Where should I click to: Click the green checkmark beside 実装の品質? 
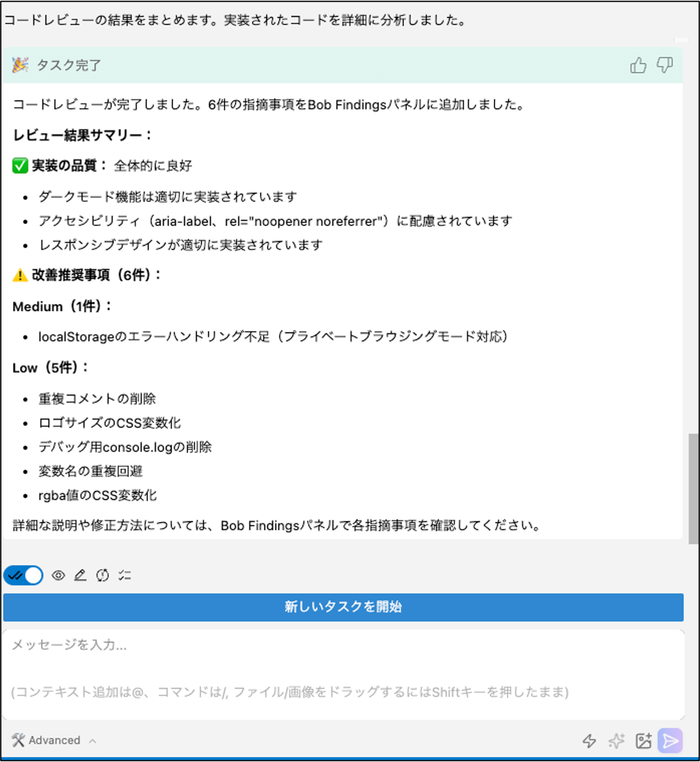coord(20,166)
